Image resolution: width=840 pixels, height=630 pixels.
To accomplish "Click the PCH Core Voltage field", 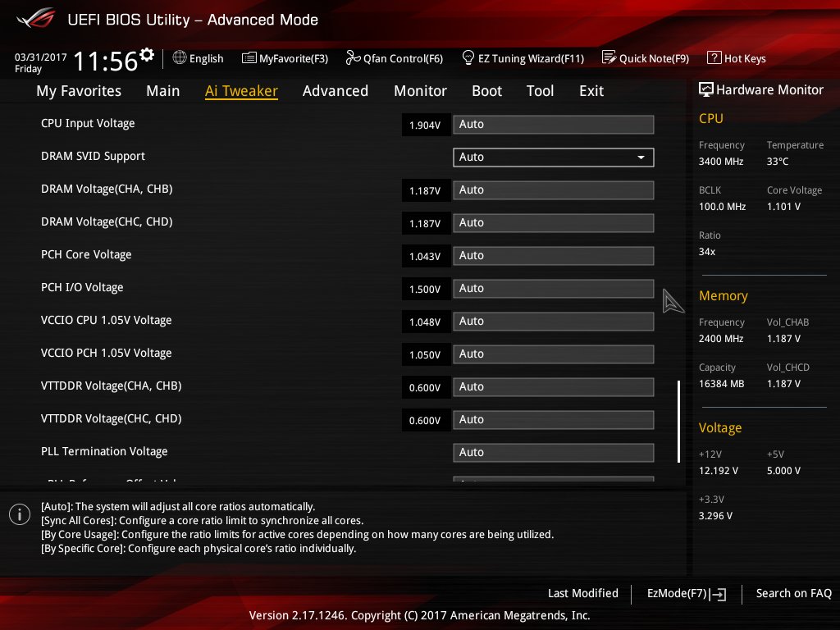I will coord(554,256).
